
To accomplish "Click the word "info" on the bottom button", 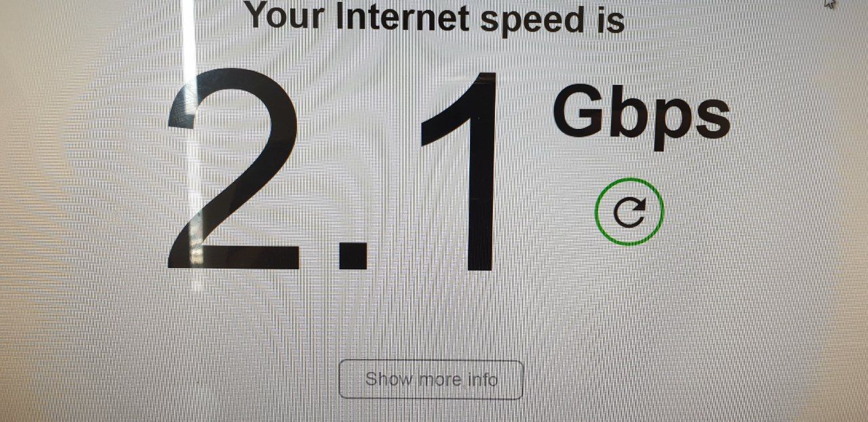I will click(x=483, y=379).
